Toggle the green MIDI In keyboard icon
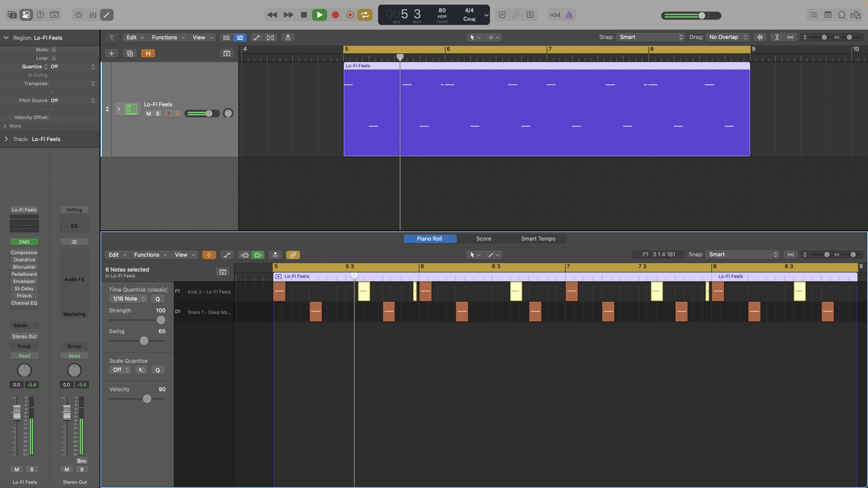Image resolution: width=868 pixels, height=488 pixels. (258, 254)
